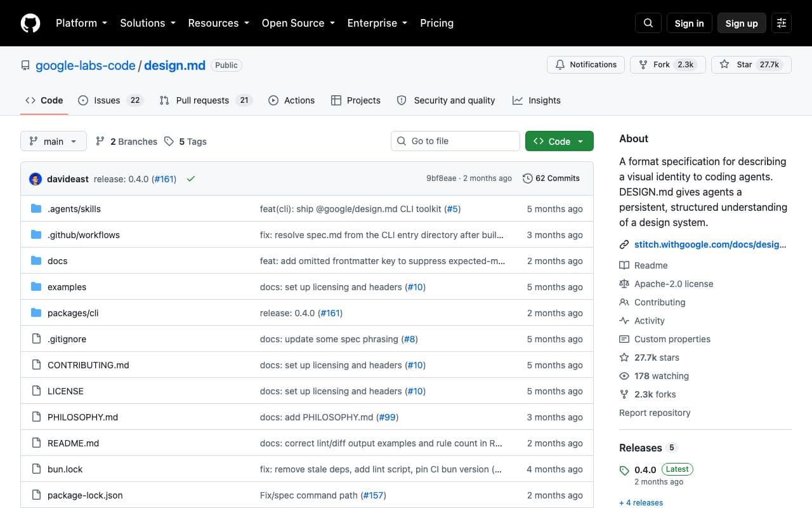The image size is (812, 508).
Task: Click the pulse icon beside Activity
Action: pos(624,321)
